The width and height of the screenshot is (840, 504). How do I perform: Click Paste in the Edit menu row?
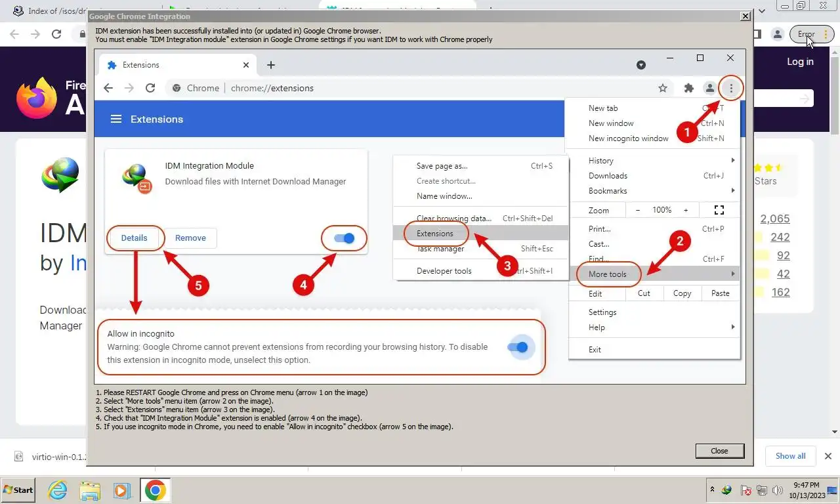(x=720, y=293)
